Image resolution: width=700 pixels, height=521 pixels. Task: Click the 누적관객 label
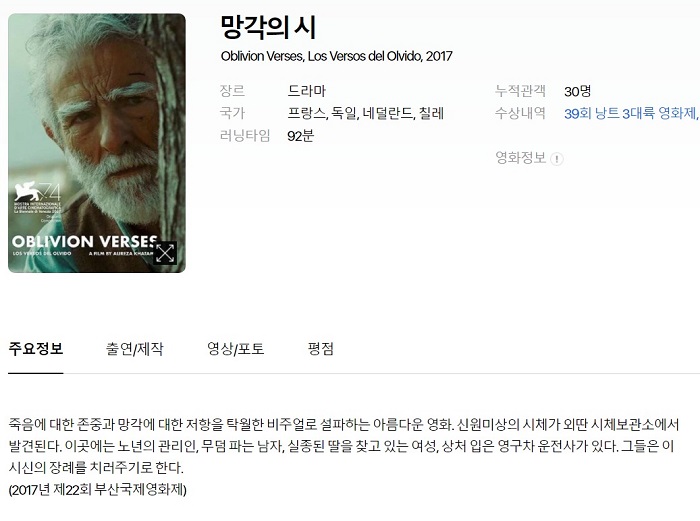pyautogui.click(x=520, y=91)
